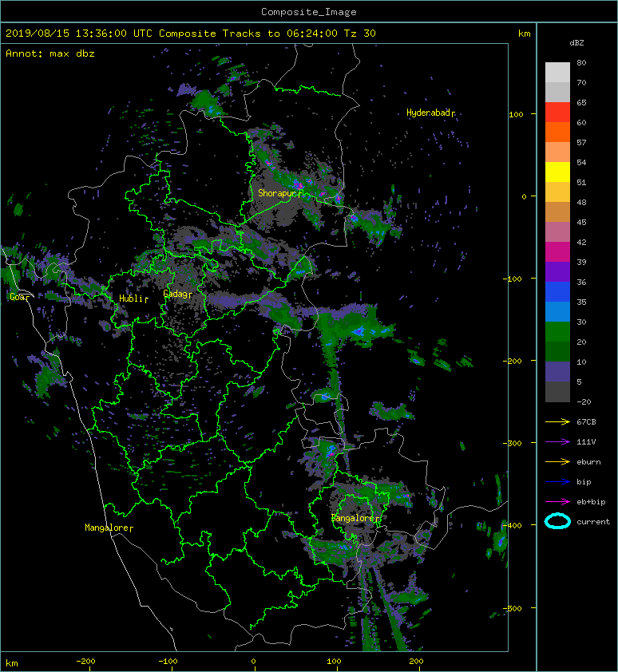Click the 200 tick on the horizontal axis
The width and height of the screenshot is (618, 672).
(417, 662)
